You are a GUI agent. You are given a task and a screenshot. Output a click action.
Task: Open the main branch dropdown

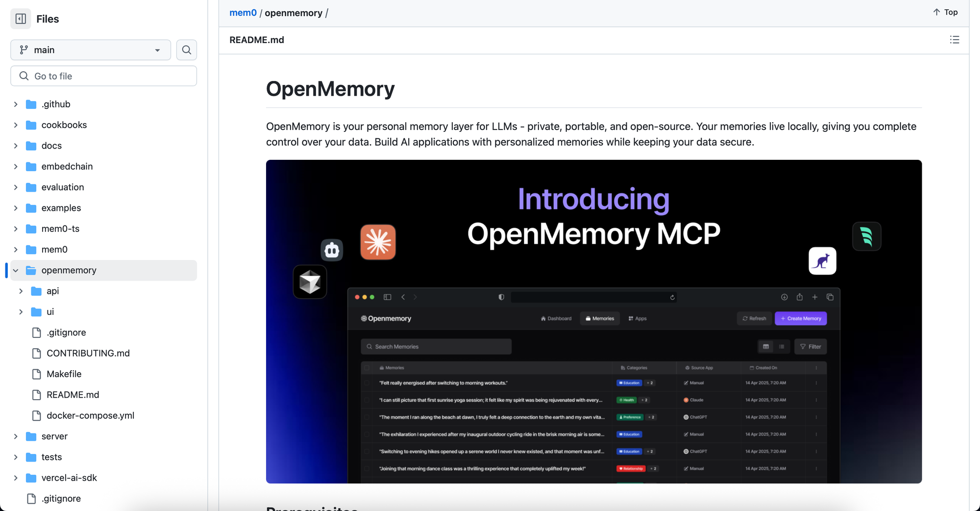(91, 50)
